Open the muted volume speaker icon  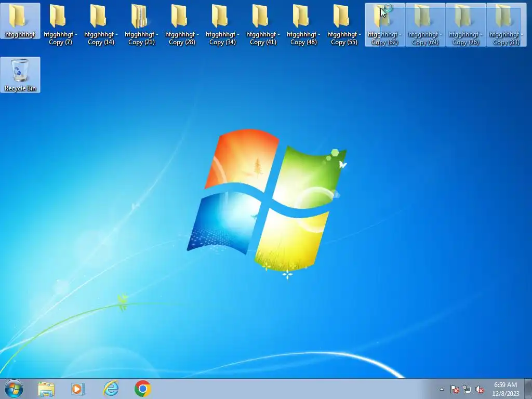[480, 390]
